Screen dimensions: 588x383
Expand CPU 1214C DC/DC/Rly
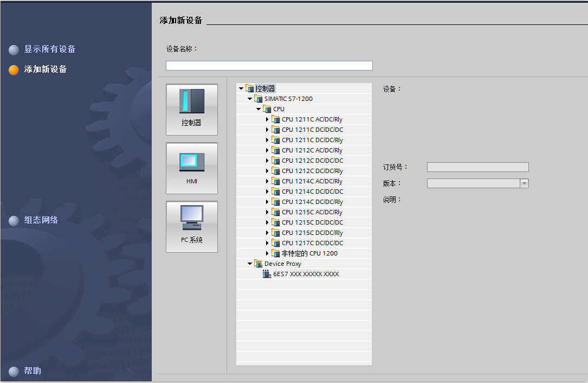coord(267,202)
